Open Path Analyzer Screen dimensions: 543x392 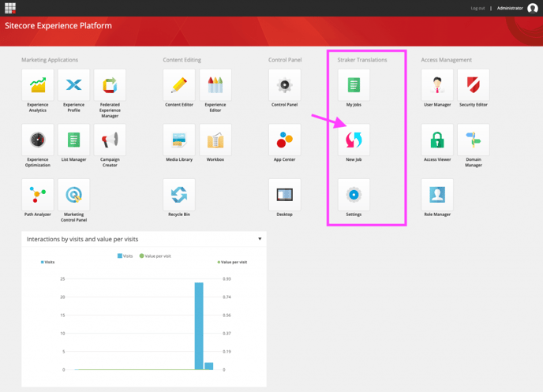(38, 195)
